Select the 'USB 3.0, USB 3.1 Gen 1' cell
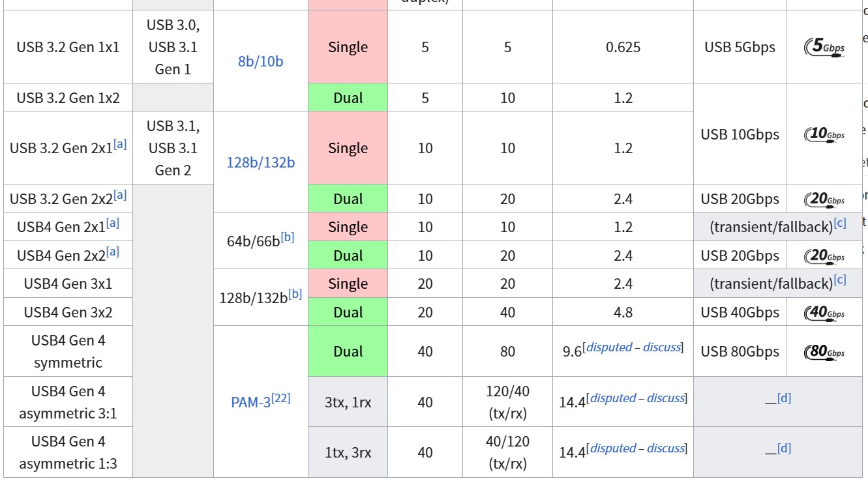Image resolution: width=868 pixels, height=483 pixels. pos(173,47)
